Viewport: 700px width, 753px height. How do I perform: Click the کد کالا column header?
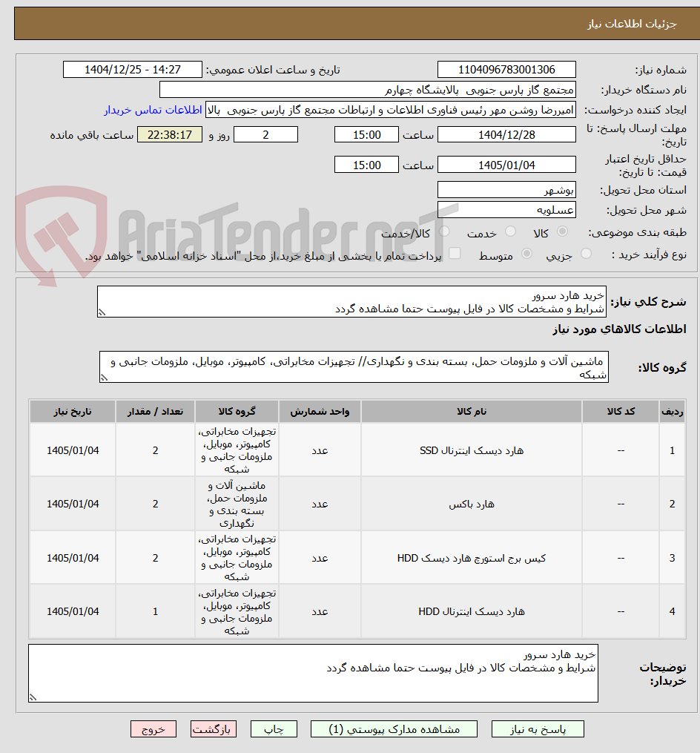click(x=621, y=412)
